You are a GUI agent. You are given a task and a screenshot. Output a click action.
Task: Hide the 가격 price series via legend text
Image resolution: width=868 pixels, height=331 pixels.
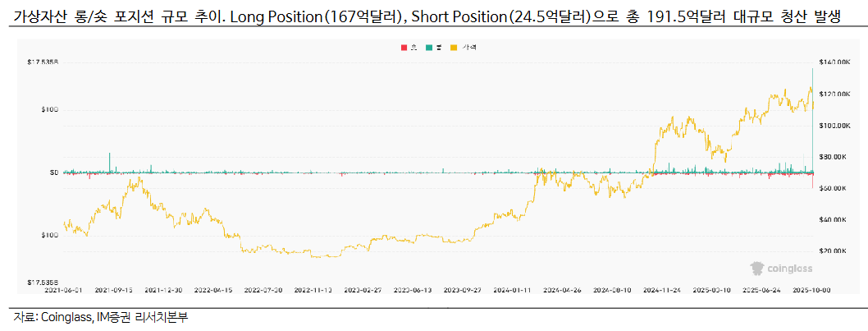click(x=470, y=48)
